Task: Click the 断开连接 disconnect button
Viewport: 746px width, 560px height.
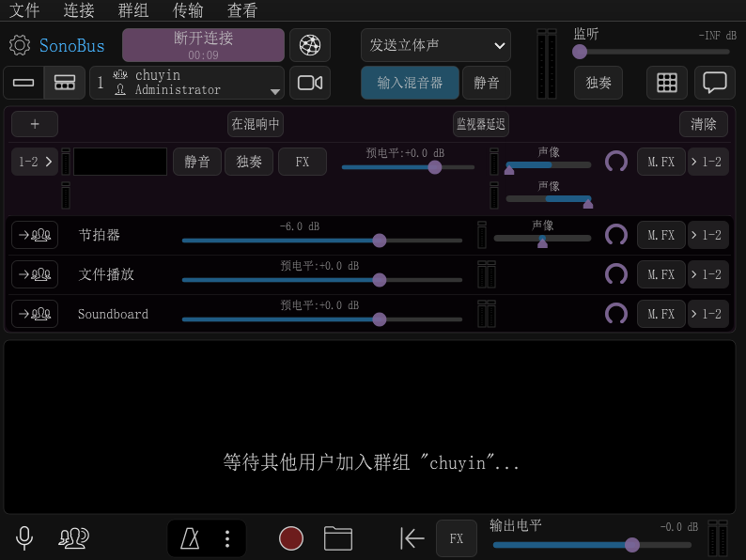Action: pyautogui.click(x=203, y=45)
